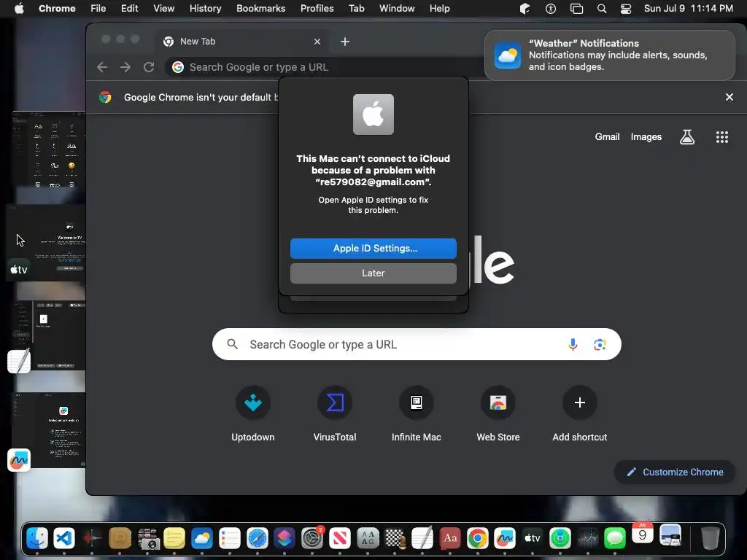747x560 pixels.
Task: Open TextEdit in the Dock
Action: point(422,539)
